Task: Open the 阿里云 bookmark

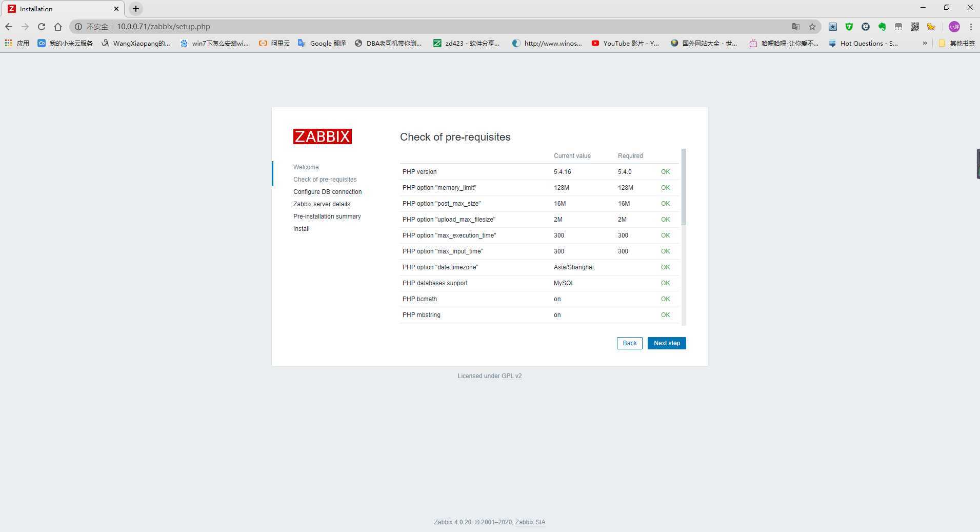Action: tap(274, 43)
